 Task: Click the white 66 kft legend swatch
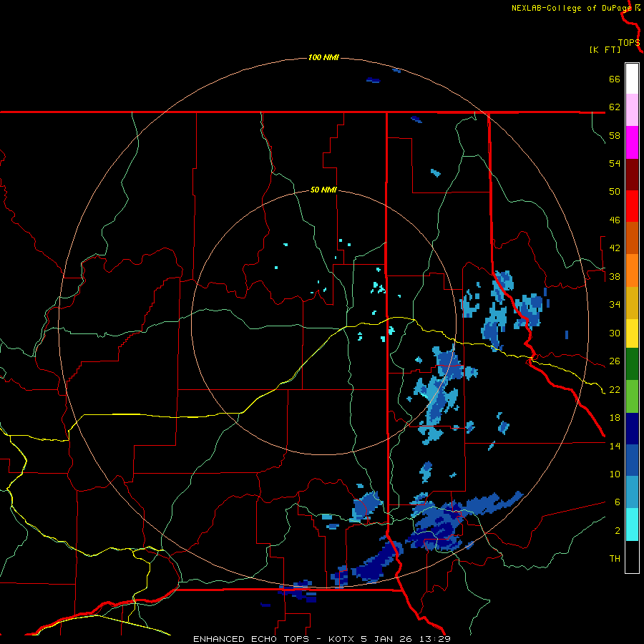pyautogui.click(x=632, y=79)
